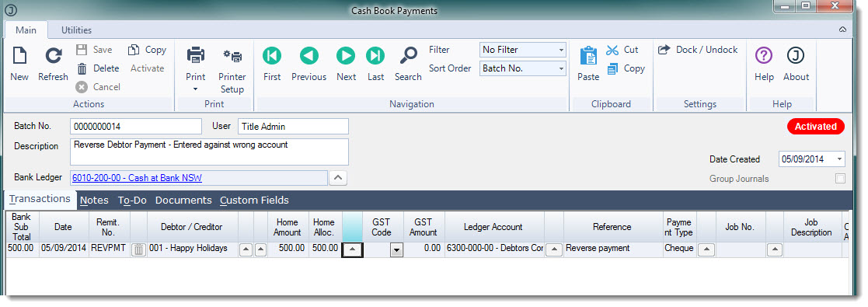Open the Payment Type lookup arrow
This screenshot has width=868, height=307.
pyautogui.click(x=706, y=250)
